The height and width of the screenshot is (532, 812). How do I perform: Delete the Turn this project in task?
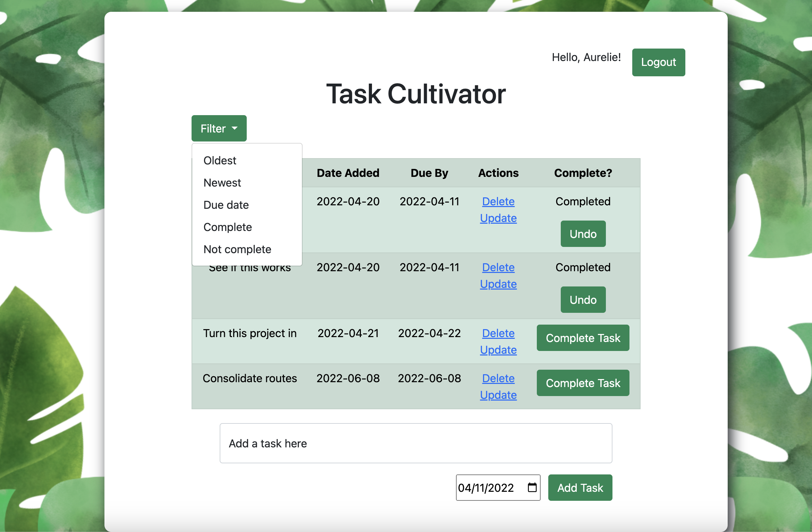(x=498, y=333)
